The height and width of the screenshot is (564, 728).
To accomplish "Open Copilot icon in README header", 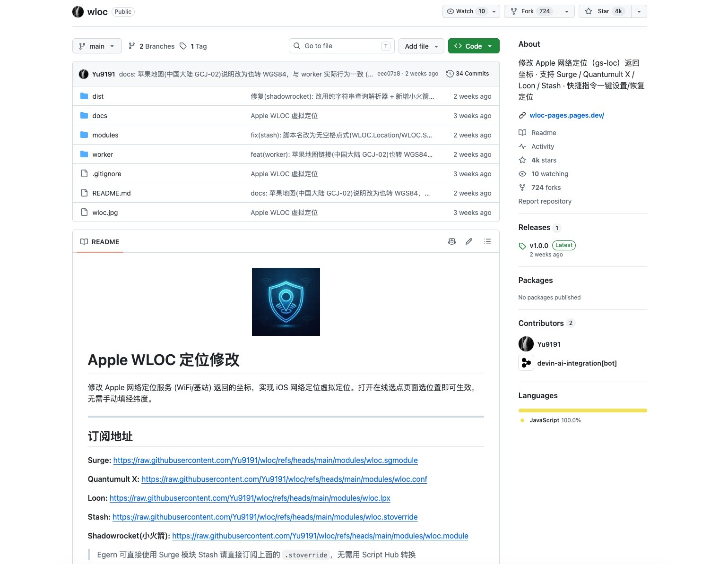I will 452,241.
